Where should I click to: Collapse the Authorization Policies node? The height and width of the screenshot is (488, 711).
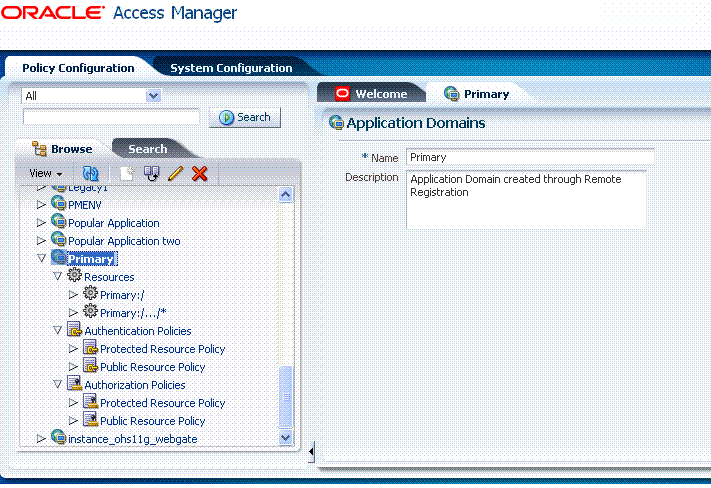[58, 384]
